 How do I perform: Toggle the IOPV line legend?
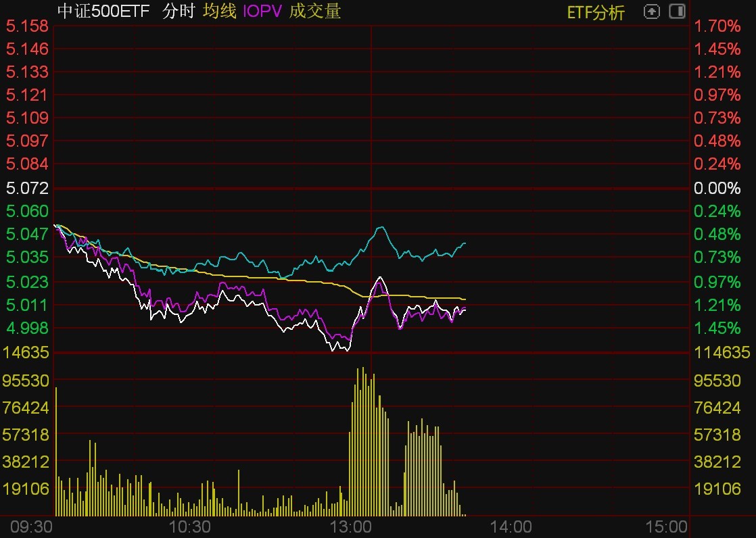(263, 11)
